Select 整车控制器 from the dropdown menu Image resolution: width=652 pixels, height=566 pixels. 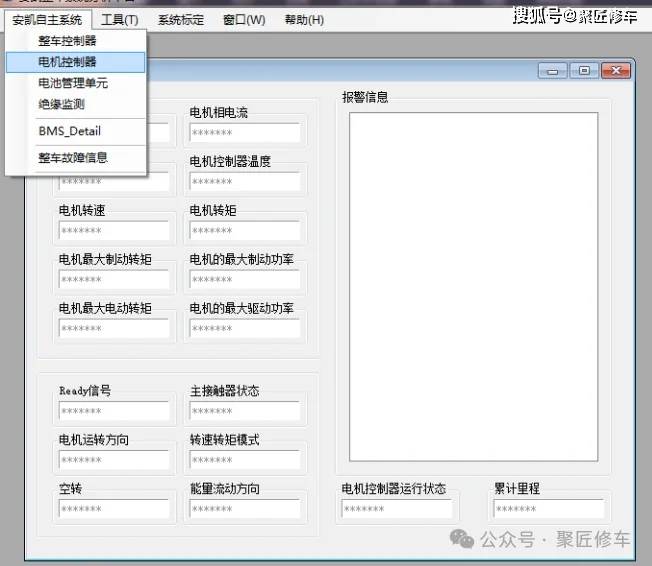point(67,41)
